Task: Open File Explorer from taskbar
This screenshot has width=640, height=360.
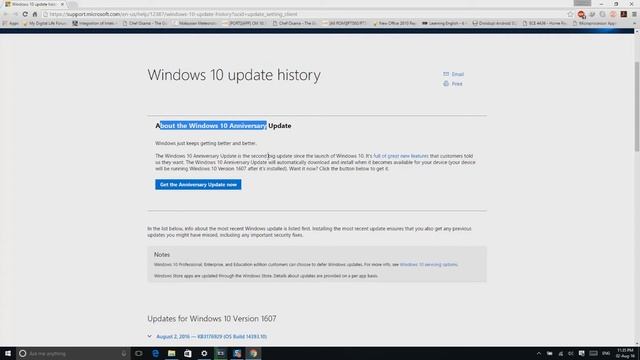Action: tap(172, 353)
